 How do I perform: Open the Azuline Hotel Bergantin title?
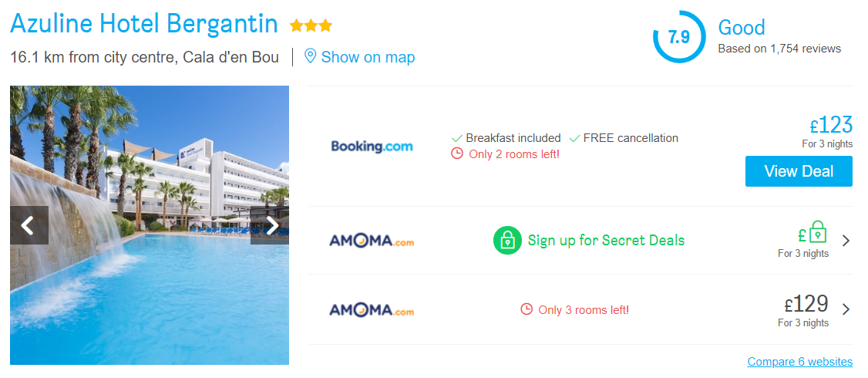[144, 24]
